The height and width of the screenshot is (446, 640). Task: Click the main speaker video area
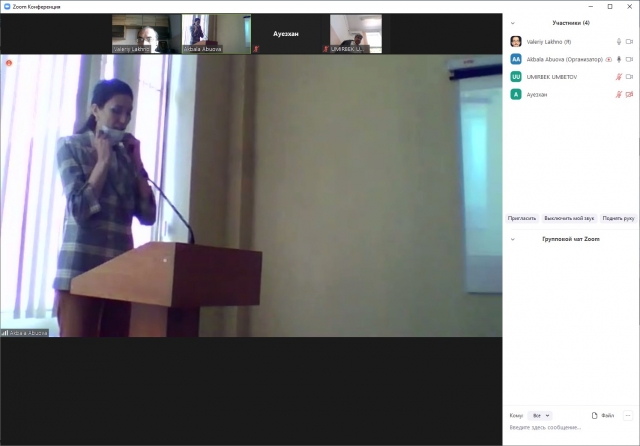(x=251, y=196)
